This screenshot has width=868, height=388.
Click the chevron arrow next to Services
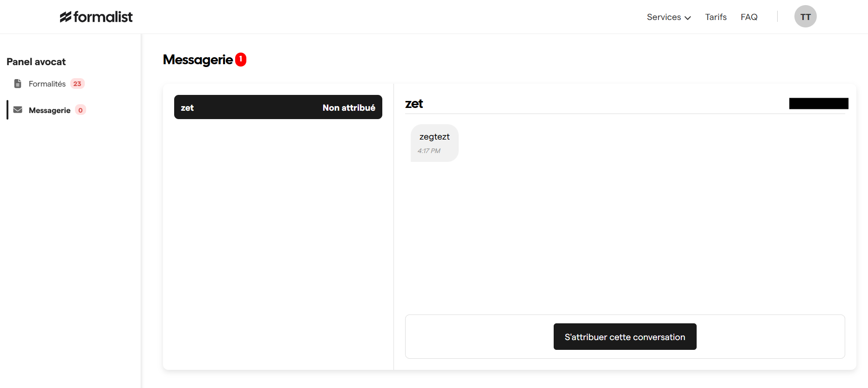pos(688,18)
